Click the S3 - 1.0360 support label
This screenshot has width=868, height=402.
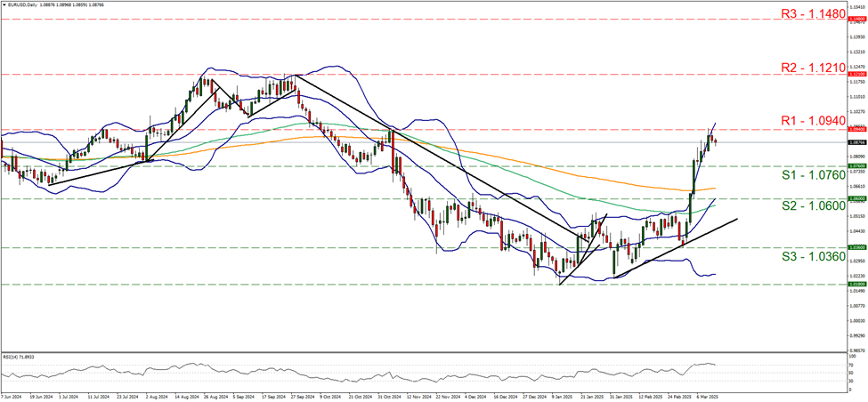[813, 256]
